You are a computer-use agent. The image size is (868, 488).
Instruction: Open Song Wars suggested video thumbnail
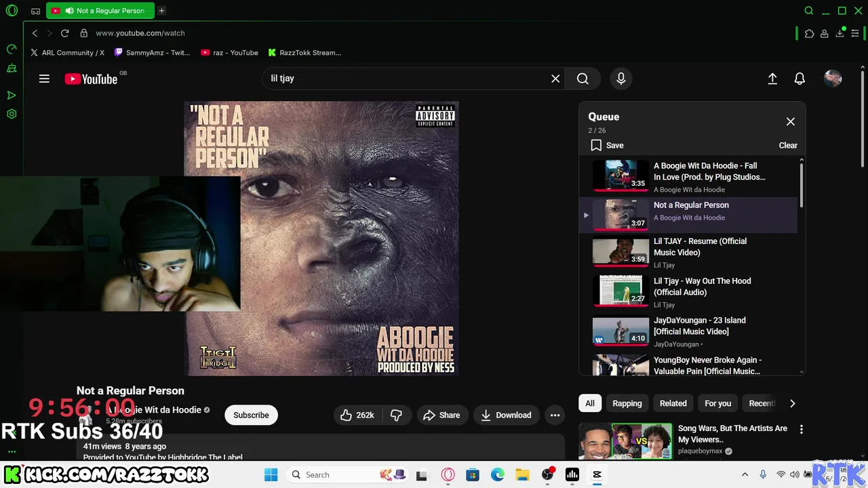click(625, 441)
